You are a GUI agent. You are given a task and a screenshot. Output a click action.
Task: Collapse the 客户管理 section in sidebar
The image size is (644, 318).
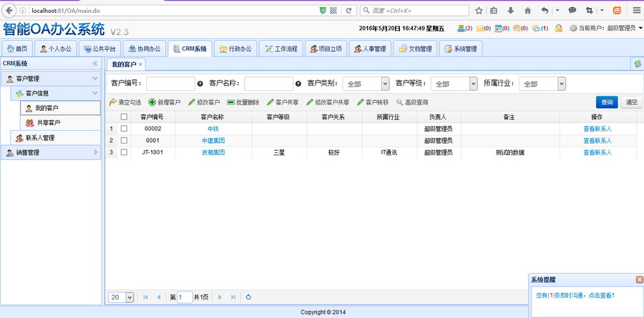coord(95,79)
